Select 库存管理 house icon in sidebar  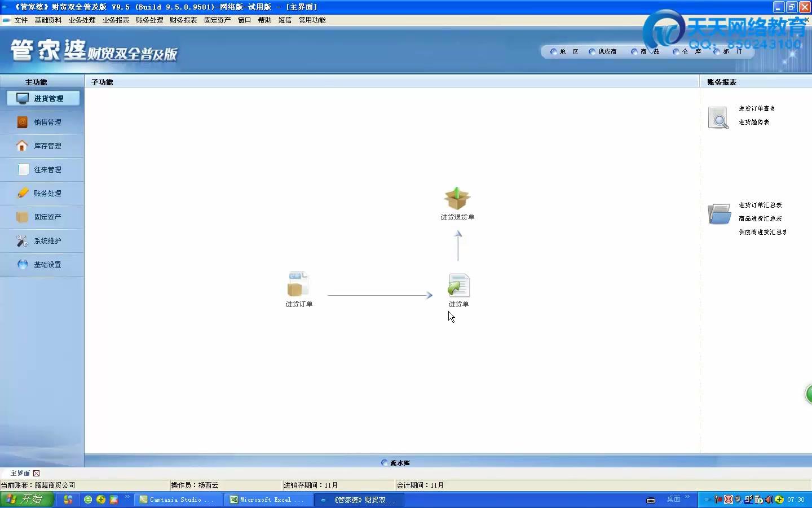pyautogui.click(x=43, y=146)
